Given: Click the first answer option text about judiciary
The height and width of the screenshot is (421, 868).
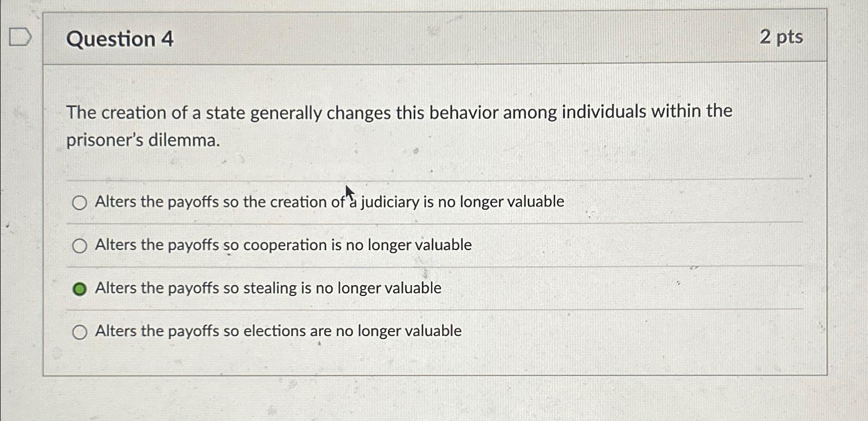Looking at the screenshot, I should point(329,202).
